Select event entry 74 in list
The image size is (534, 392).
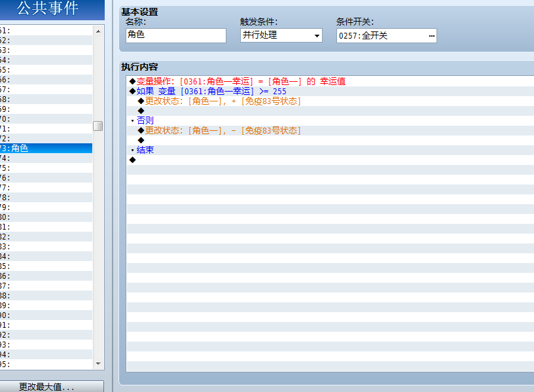(46, 158)
